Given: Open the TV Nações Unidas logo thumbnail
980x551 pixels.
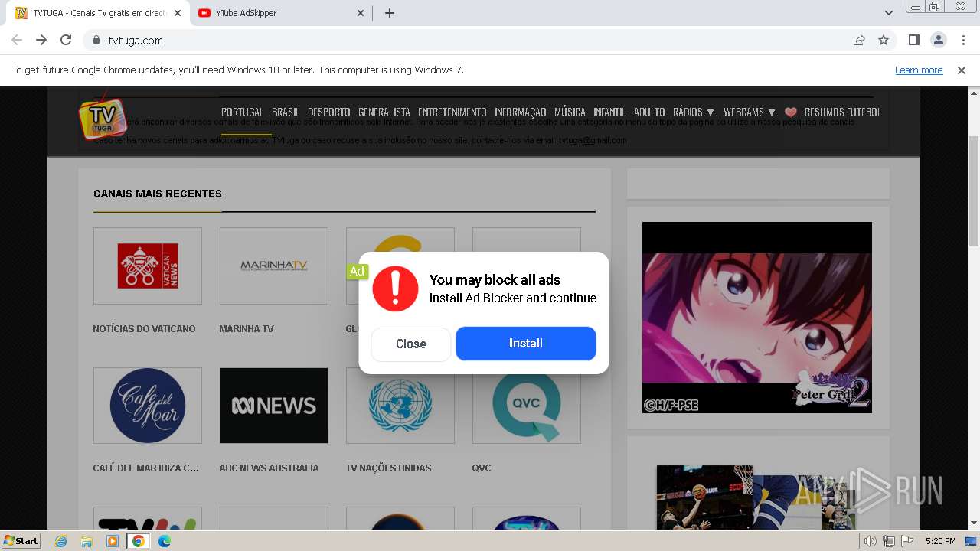Looking at the screenshot, I should tap(400, 406).
